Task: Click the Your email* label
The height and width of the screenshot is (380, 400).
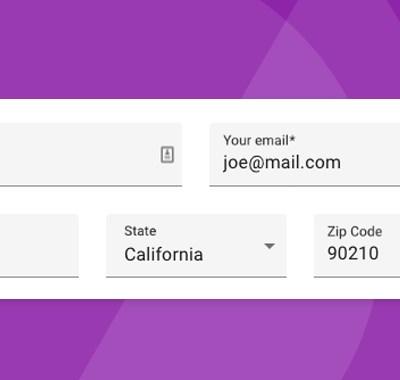Action: (259, 140)
